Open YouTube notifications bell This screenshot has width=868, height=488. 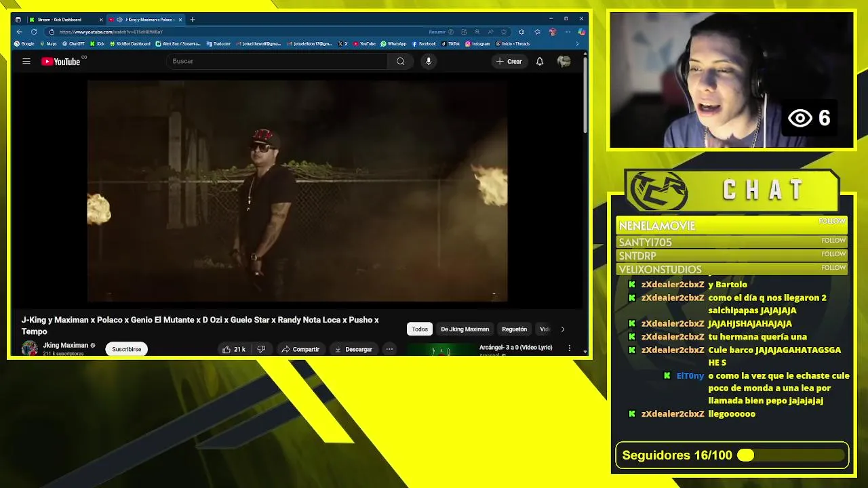pos(540,61)
